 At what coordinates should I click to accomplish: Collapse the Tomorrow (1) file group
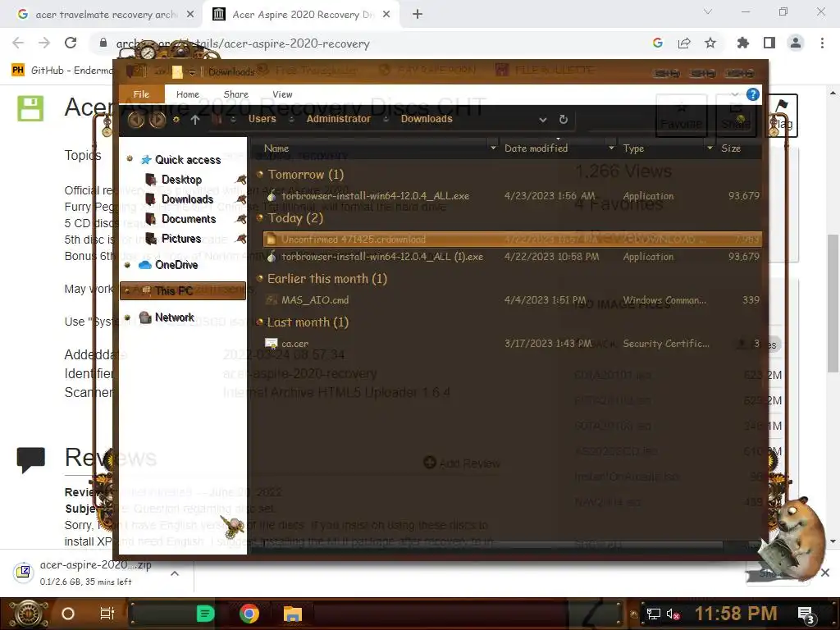pos(260,174)
